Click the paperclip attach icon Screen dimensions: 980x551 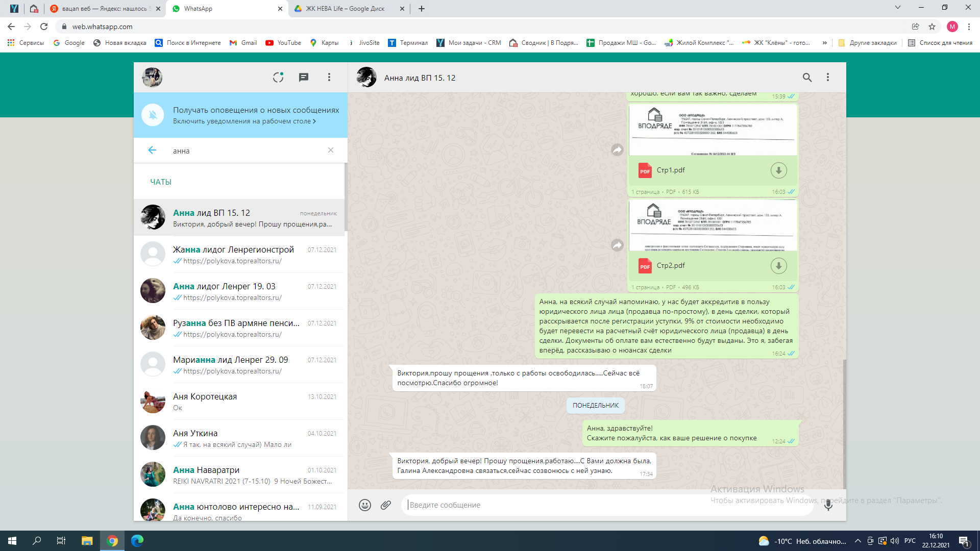[386, 505]
